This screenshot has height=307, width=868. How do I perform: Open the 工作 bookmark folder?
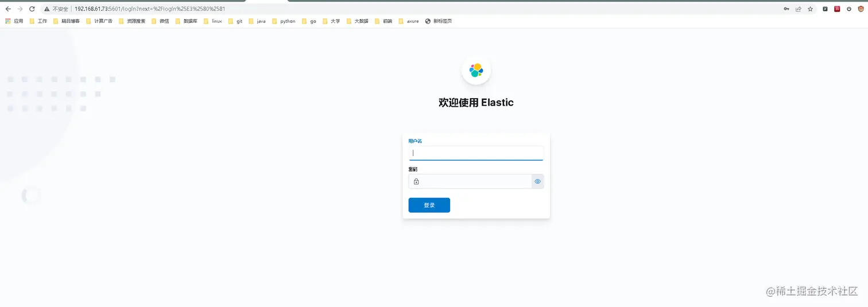pyautogui.click(x=38, y=21)
